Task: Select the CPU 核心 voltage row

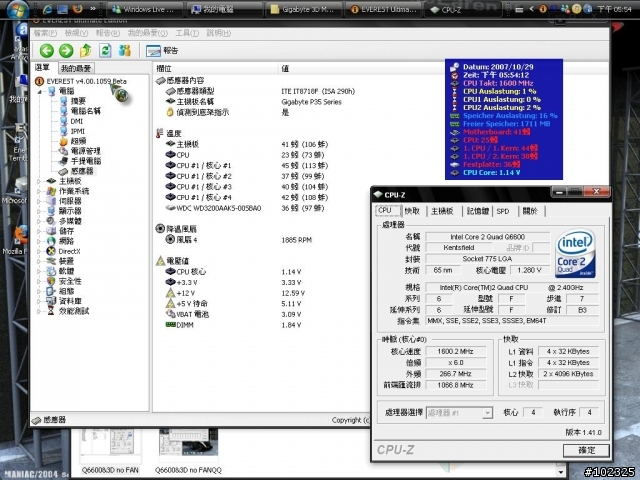Action: pos(234,272)
